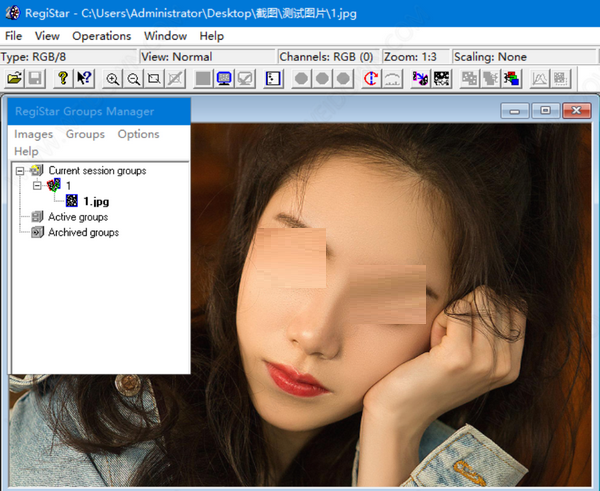The height and width of the screenshot is (491, 600).
Task: Click the Save floppy disk icon
Action: point(35,79)
